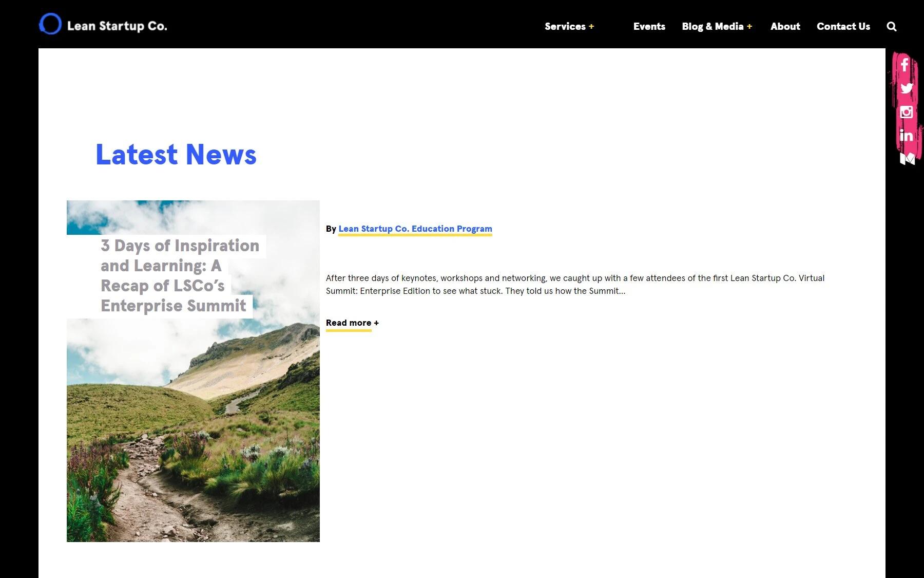Go to the About page
Image resolution: width=924 pixels, height=578 pixels.
click(785, 27)
